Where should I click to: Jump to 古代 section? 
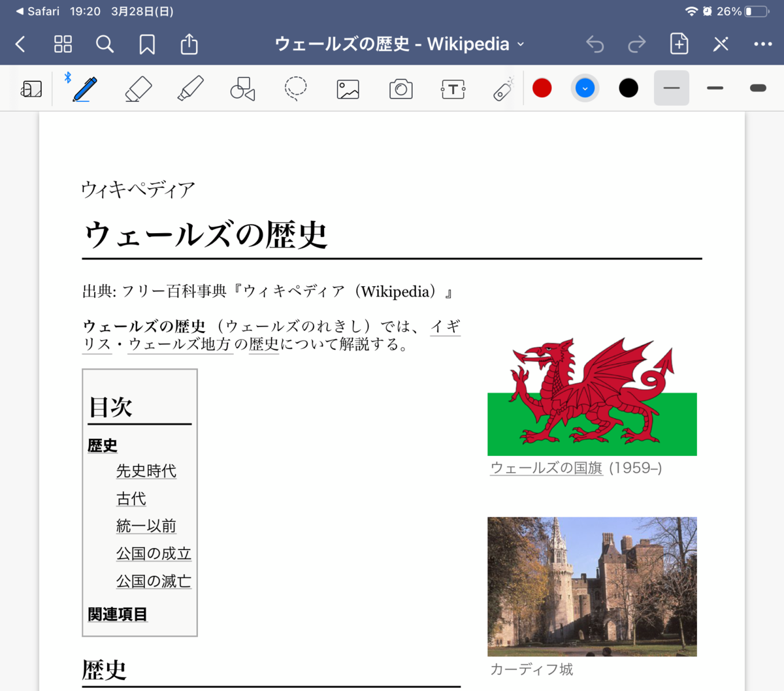pyautogui.click(x=131, y=499)
